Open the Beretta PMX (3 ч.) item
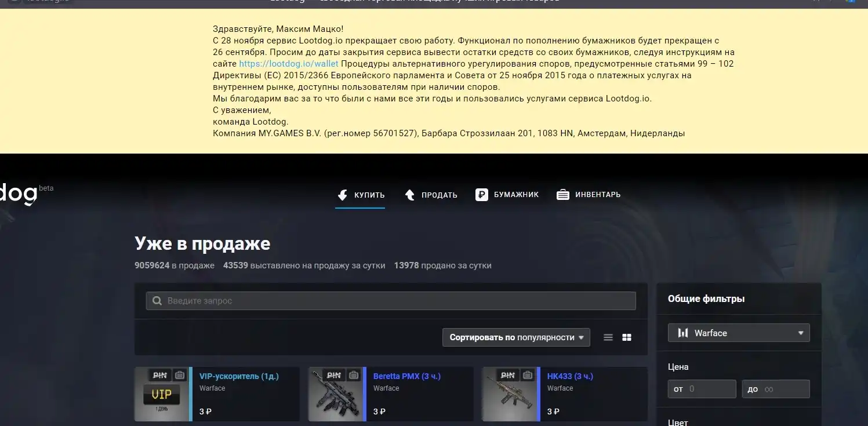Screen dimensions: 868x426 click(406, 376)
